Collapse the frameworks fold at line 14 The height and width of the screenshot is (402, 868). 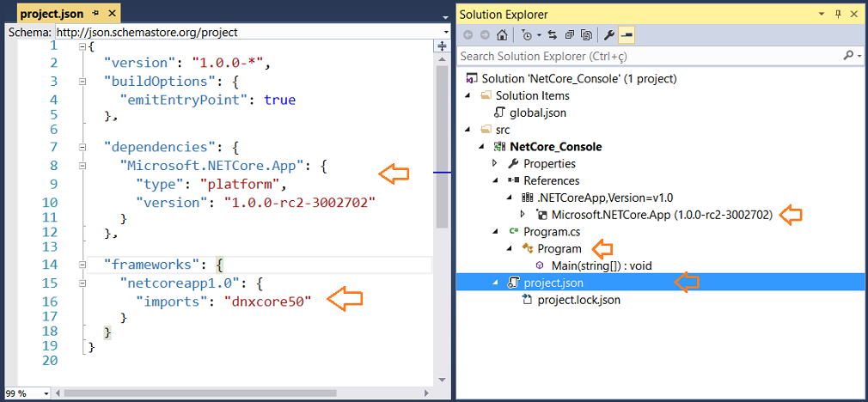click(x=83, y=265)
